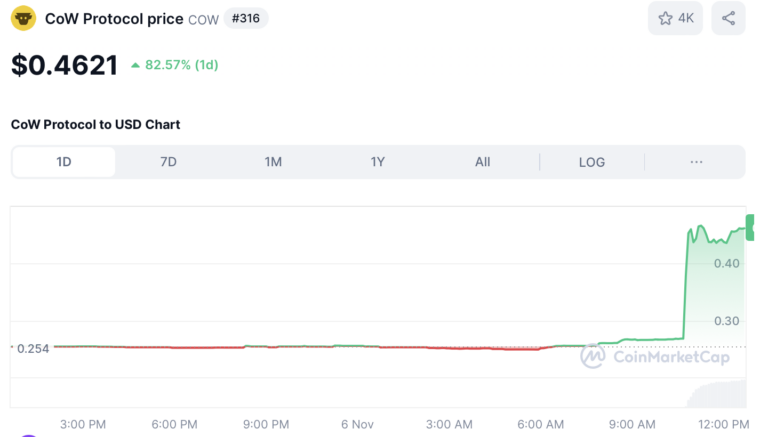Click the 0.254 baseline price label
Image resolution: width=768 pixels, height=437 pixels.
pyautogui.click(x=33, y=348)
